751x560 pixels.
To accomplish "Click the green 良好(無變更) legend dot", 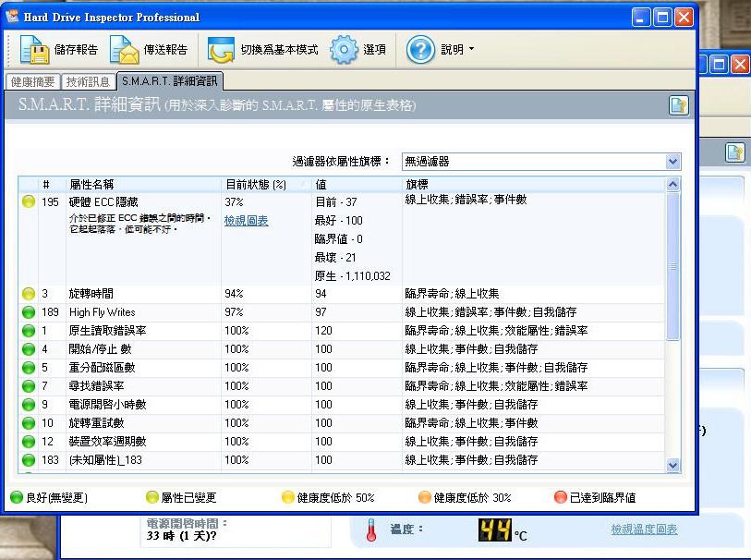I will coord(17,497).
